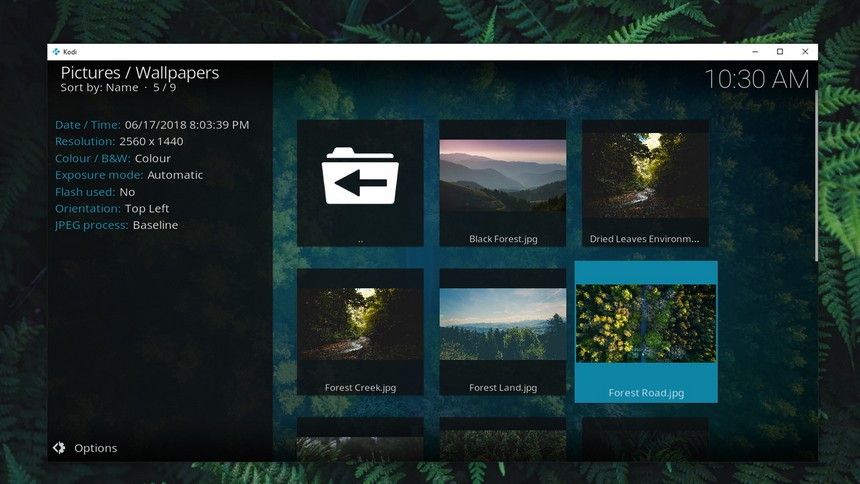Minimize the Kodi window

click(754, 52)
